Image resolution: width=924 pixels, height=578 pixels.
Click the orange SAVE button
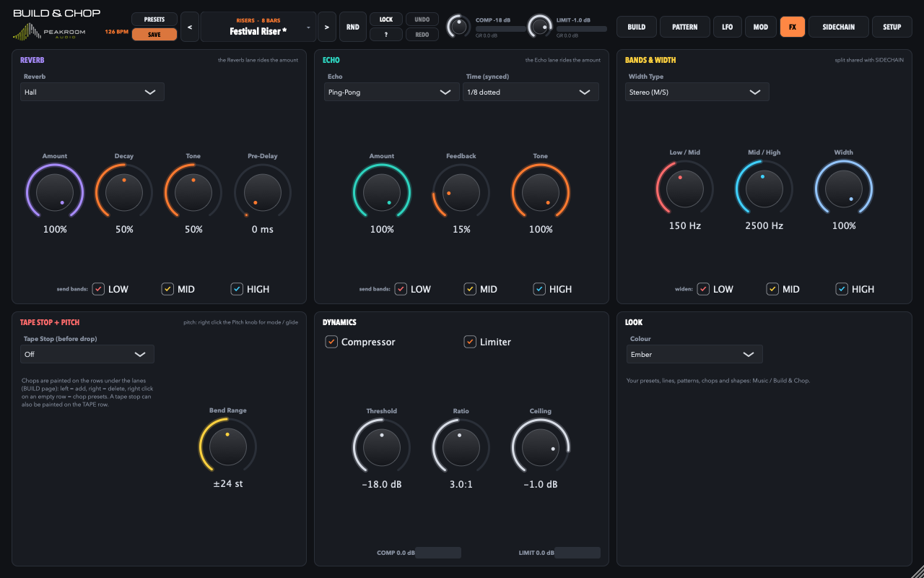[154, 34]
